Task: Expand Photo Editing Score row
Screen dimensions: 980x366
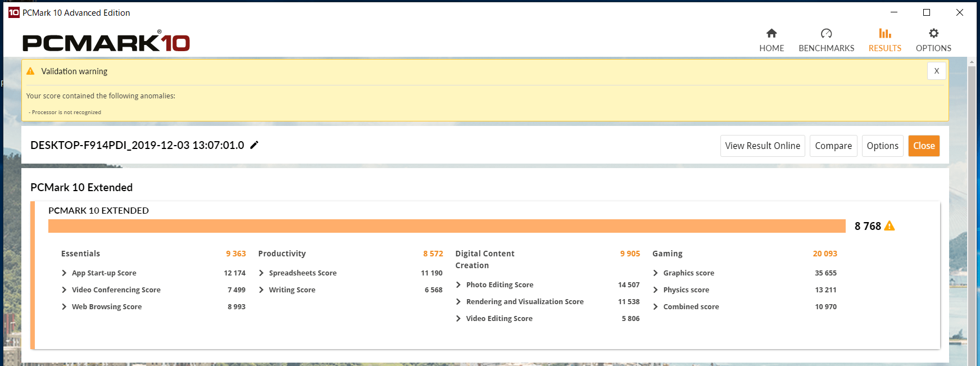Action: pos(459,285)
